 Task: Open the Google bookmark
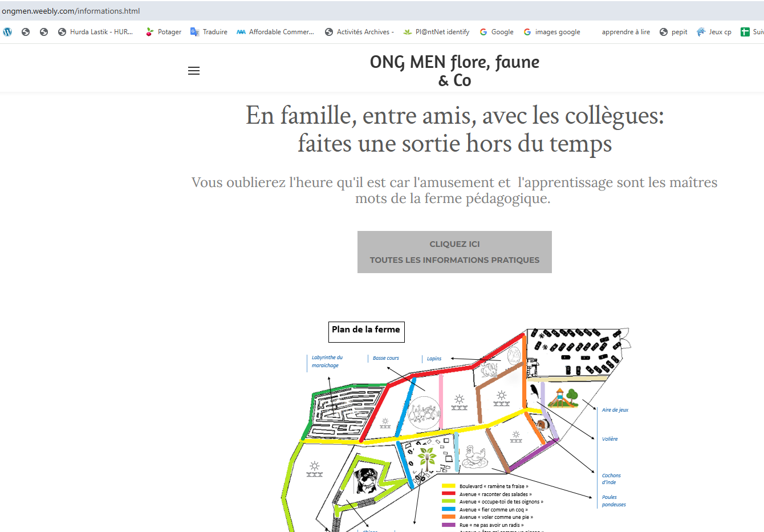(x=496, y=32)
